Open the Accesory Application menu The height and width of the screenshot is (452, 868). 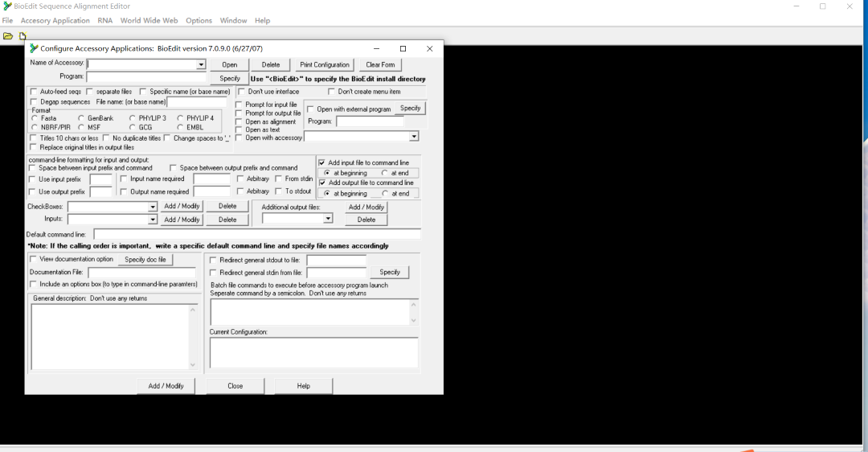point(55,20)
